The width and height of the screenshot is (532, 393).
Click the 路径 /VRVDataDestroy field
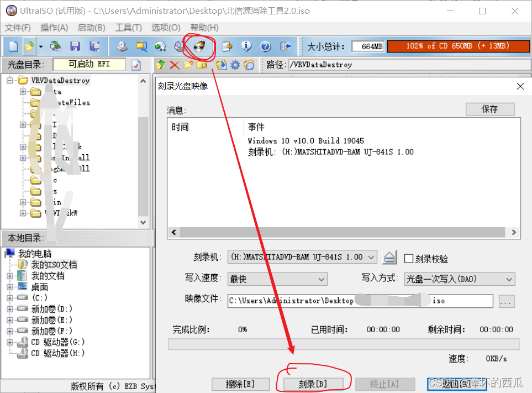click(x=409, y=65)
